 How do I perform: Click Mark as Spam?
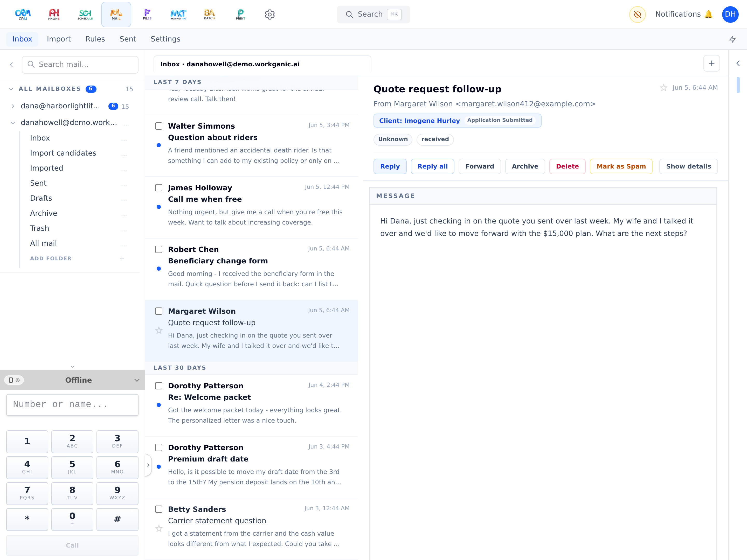(x=621, y=166)
